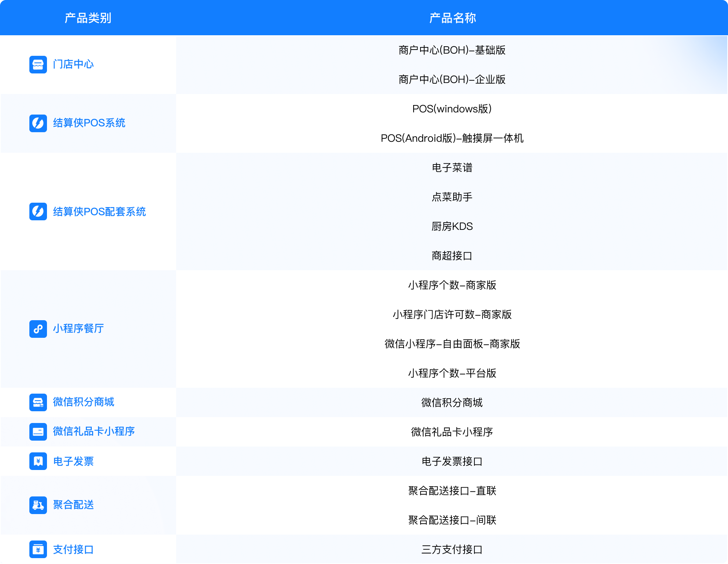Select 聚合配送接口-间联 product

coord(452,520)
